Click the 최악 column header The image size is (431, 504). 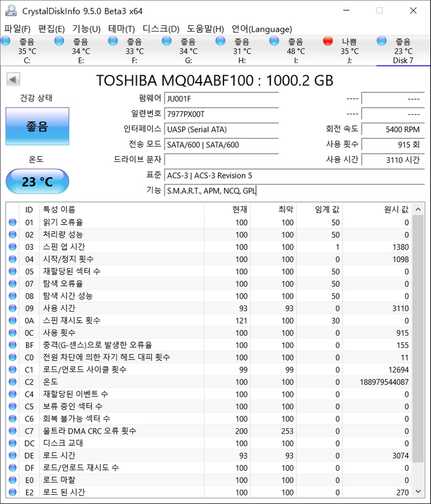point(274,210)
